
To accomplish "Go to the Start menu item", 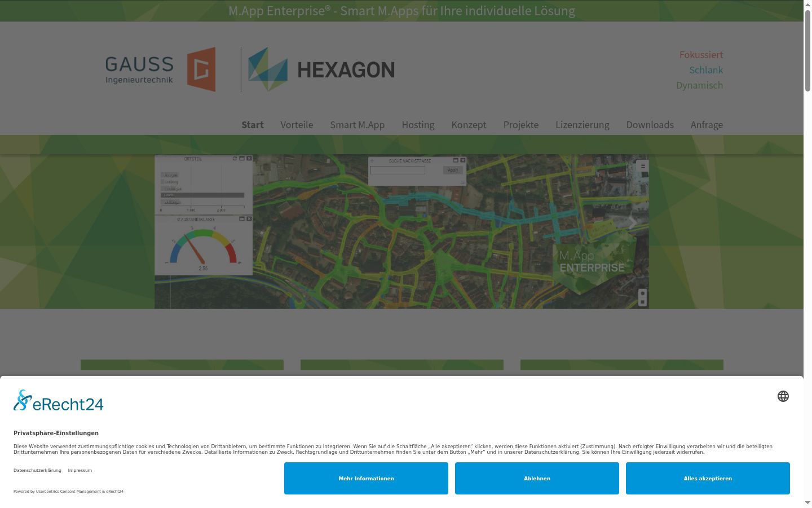I will (x=253, y=125).
